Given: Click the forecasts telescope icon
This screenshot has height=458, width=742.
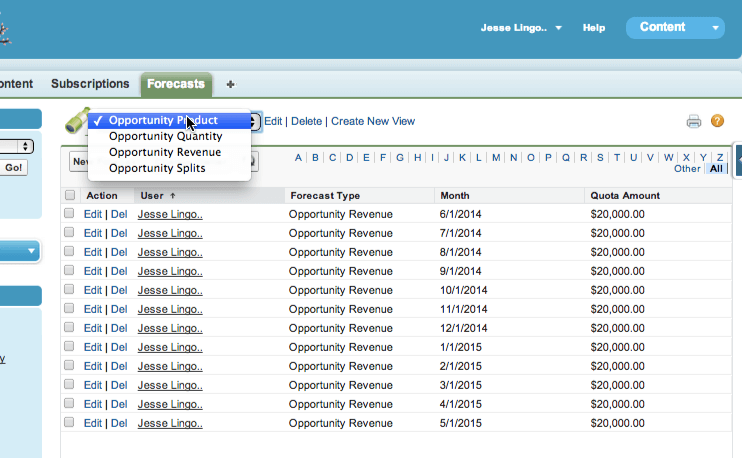Looking at the screenshot, I should click(75, 120).
